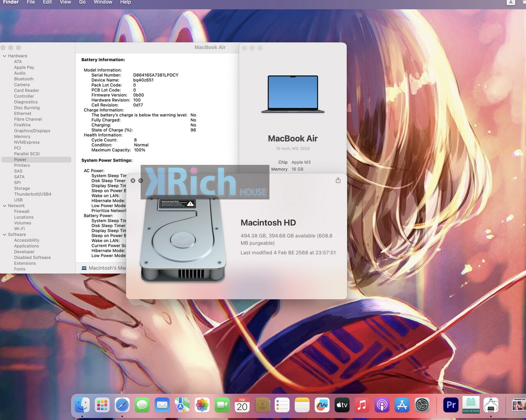Click the Chip Apple M3 entry

(294, 162)
